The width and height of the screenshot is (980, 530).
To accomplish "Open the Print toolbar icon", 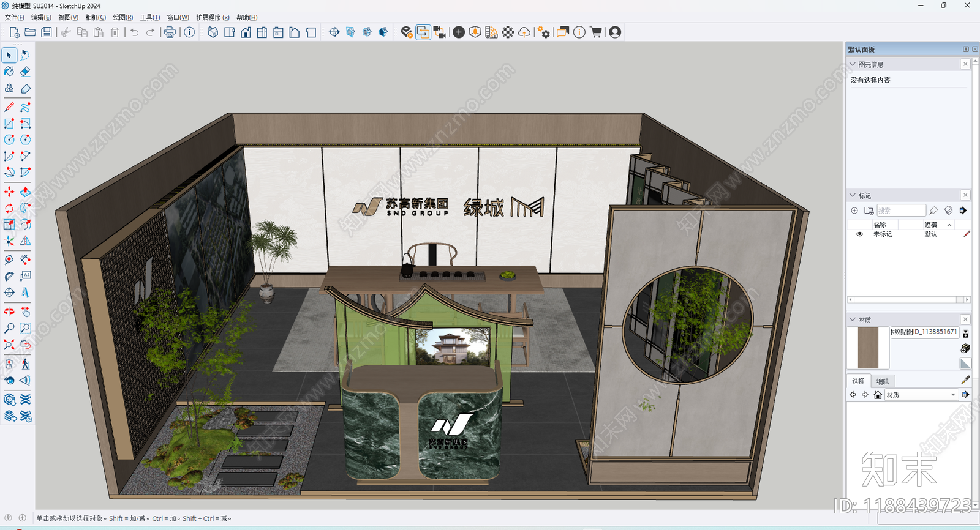I will click(x=170, y=32).
